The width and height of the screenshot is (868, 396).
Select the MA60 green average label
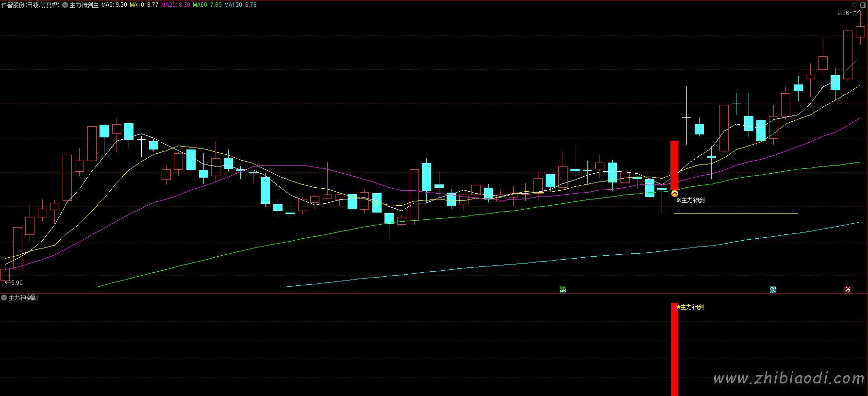point(207,5)
